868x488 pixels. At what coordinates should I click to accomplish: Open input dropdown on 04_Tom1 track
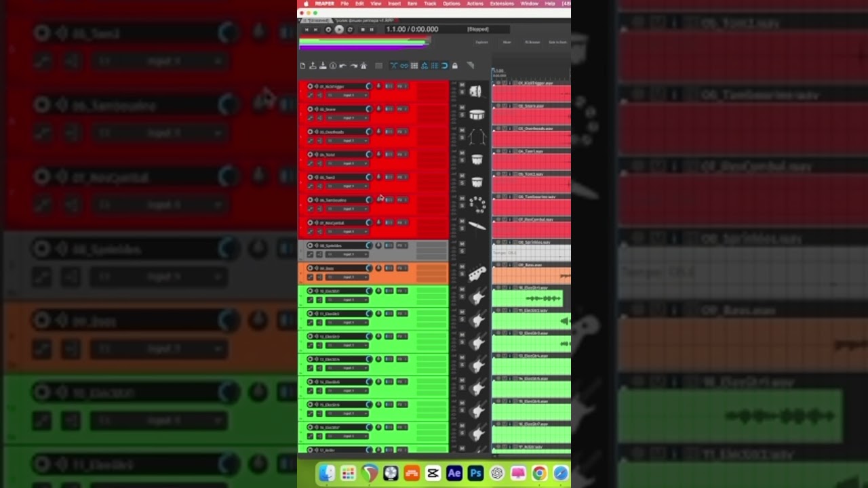[347, 163]
